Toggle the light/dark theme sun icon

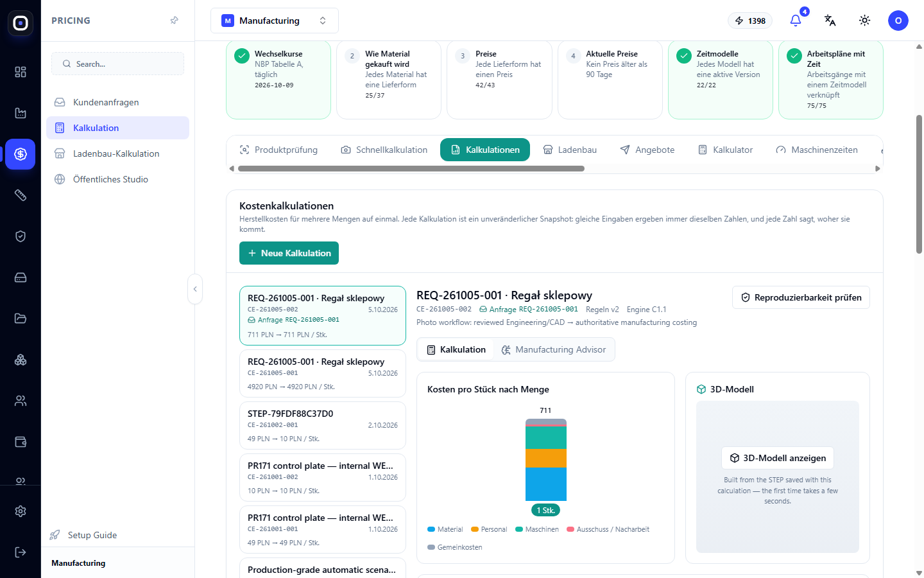(x=865, y=21)
